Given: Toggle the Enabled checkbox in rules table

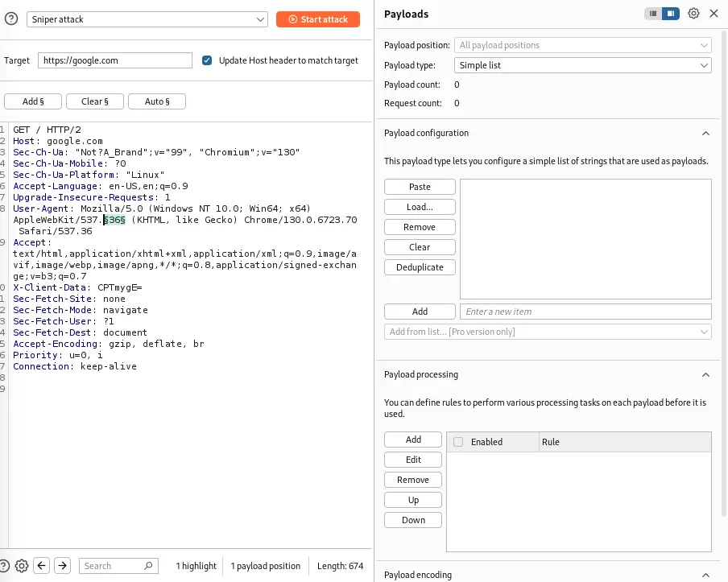Looking at the screenshot, I should 458,442.
